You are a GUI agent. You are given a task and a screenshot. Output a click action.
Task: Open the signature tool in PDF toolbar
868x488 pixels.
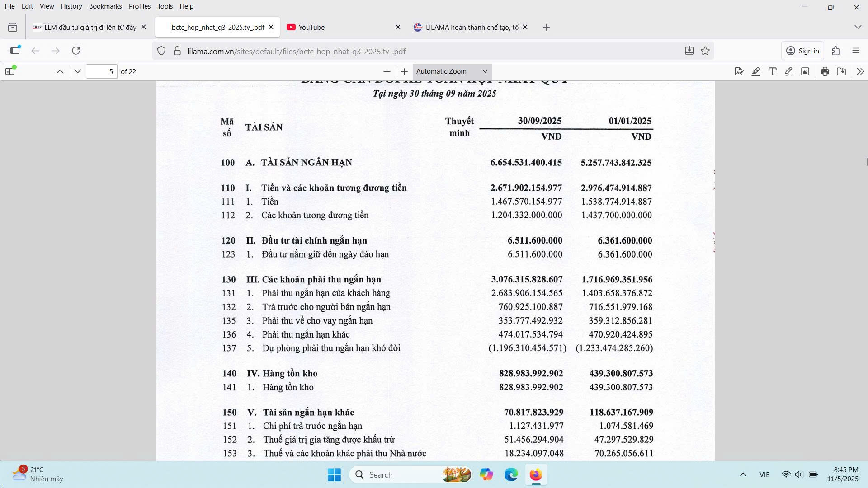click(x=739, y=71)
